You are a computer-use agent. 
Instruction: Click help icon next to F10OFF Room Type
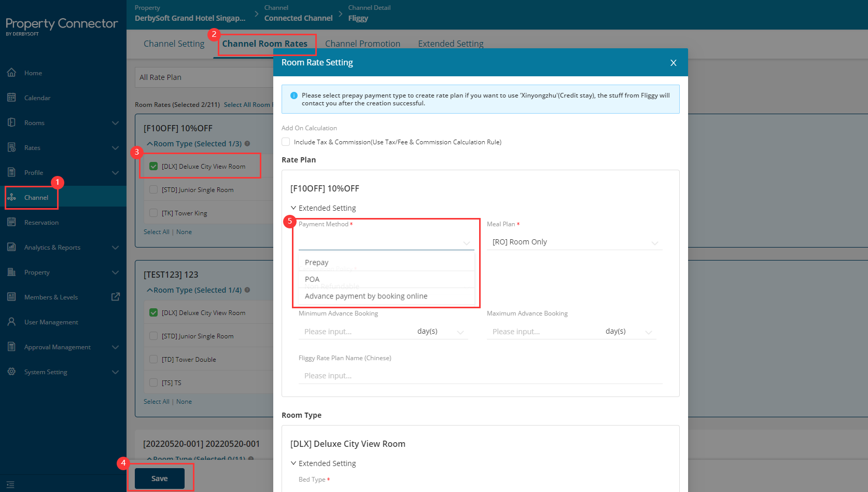[247, 144]
